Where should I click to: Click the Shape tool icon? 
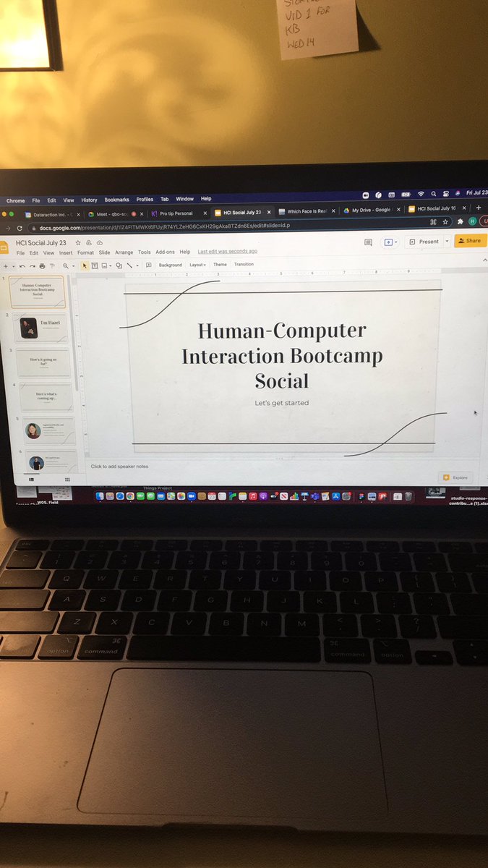point(119,265)
